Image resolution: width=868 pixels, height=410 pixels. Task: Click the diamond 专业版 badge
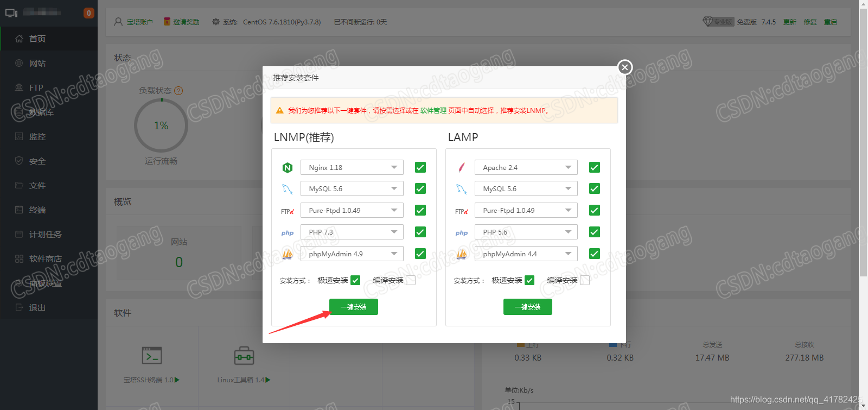(718, 22)
